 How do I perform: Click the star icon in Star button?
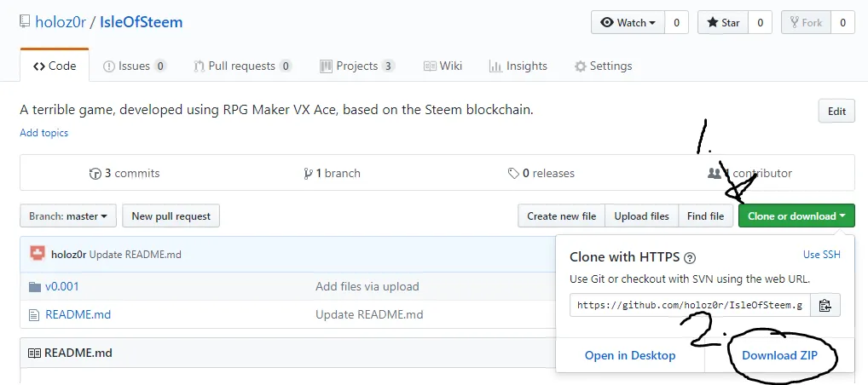(713, 23)
